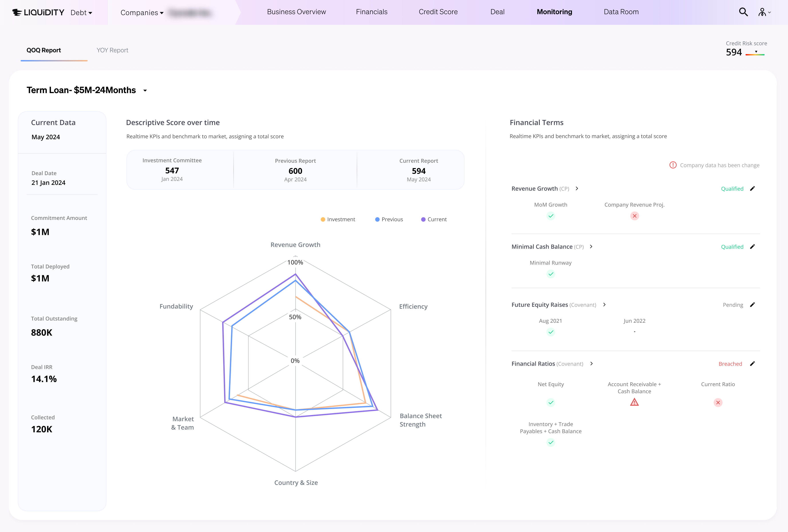
Task: Click the Credit Risk score gauge
Action: pos(755,53)
